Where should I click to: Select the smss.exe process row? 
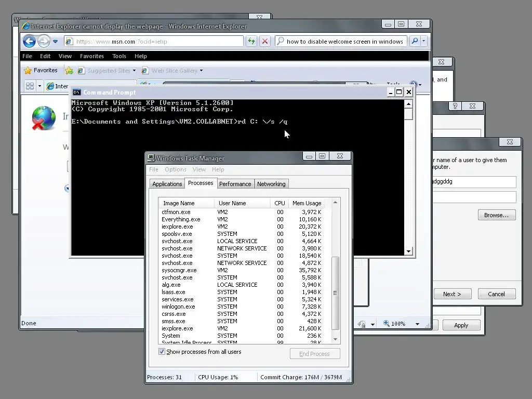tap(242, 321)
